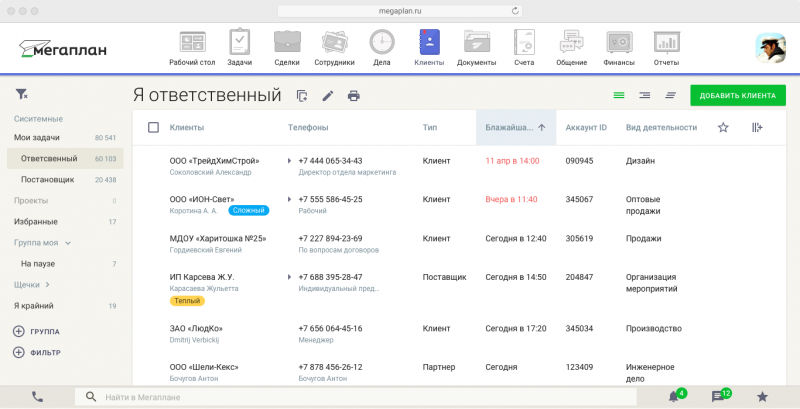Tick the select-all checkbox in table header
The image size is (800, 409).
pos(153,127)
